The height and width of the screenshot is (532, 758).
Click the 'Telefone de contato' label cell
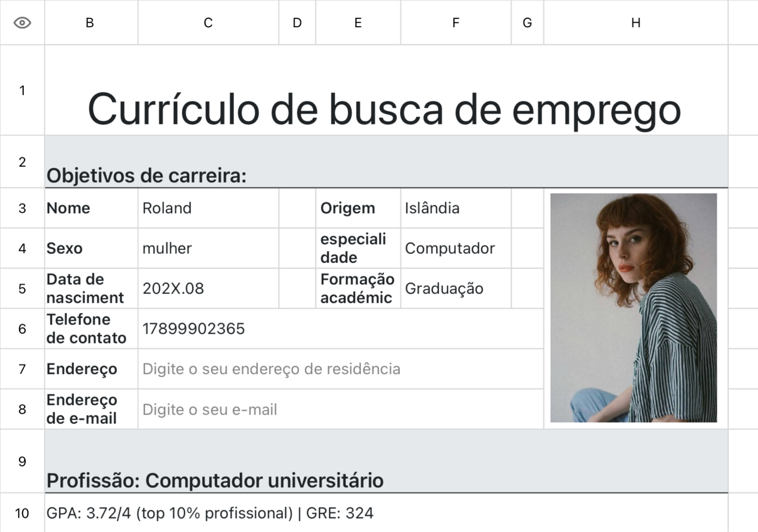coord(91,329)
